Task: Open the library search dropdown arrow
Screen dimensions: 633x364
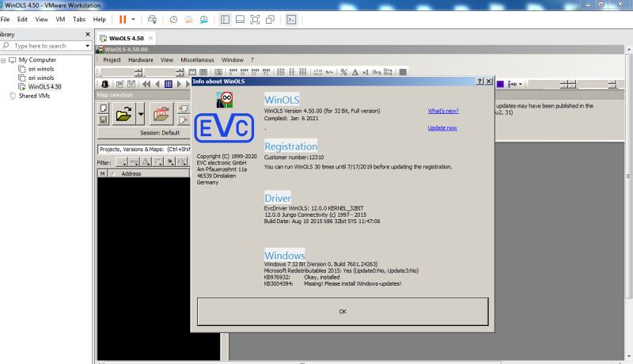Action: click(87, 46)
